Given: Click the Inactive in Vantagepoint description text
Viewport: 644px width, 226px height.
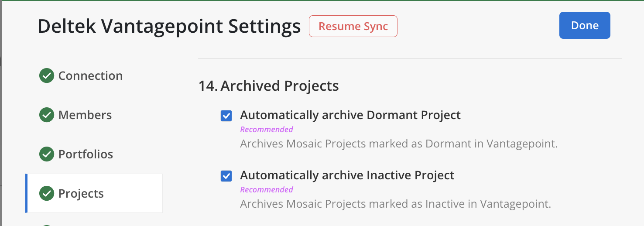Looking at the screenshot, I should (x=396, y=204).
